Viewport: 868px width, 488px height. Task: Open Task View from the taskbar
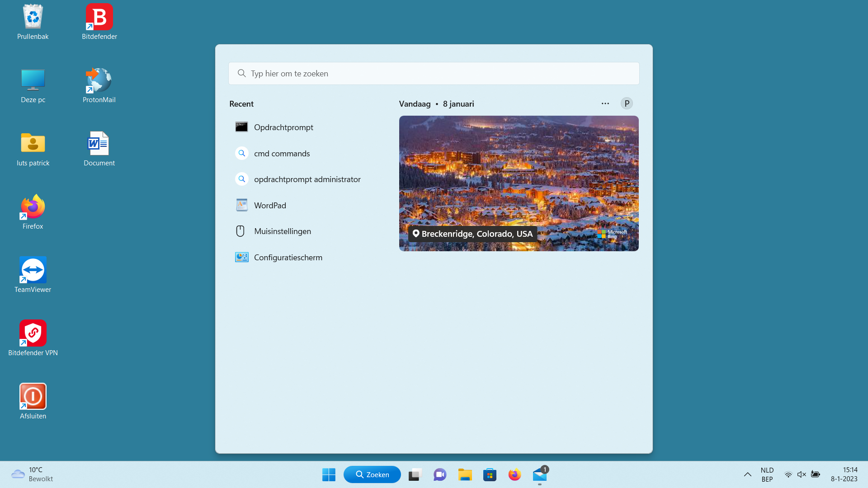(415, 475)
